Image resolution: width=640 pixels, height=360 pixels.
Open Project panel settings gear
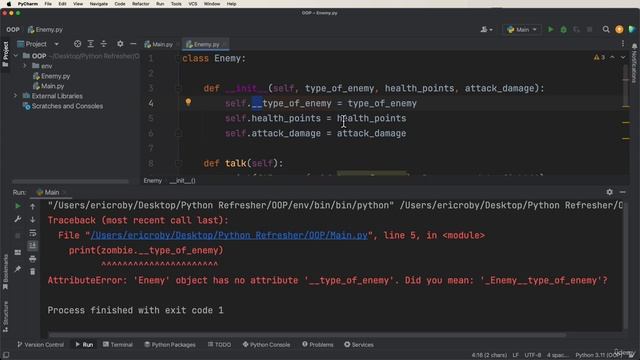pos(120,44)
